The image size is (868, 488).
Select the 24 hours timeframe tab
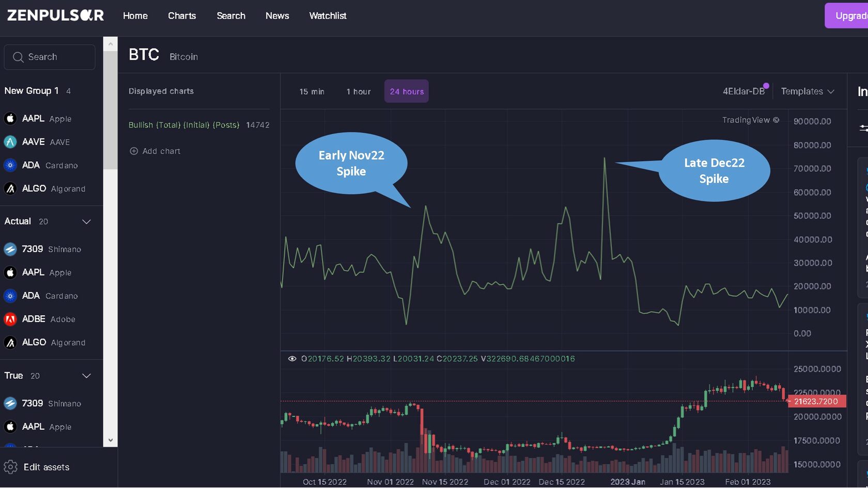click(x=407, y=91)
